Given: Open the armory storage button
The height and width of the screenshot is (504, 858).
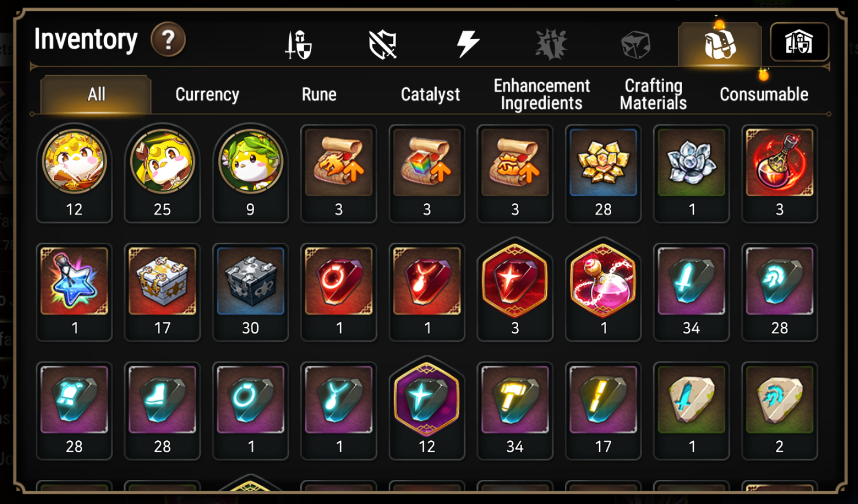Looking at the screenshot, I should click(799, 42).
